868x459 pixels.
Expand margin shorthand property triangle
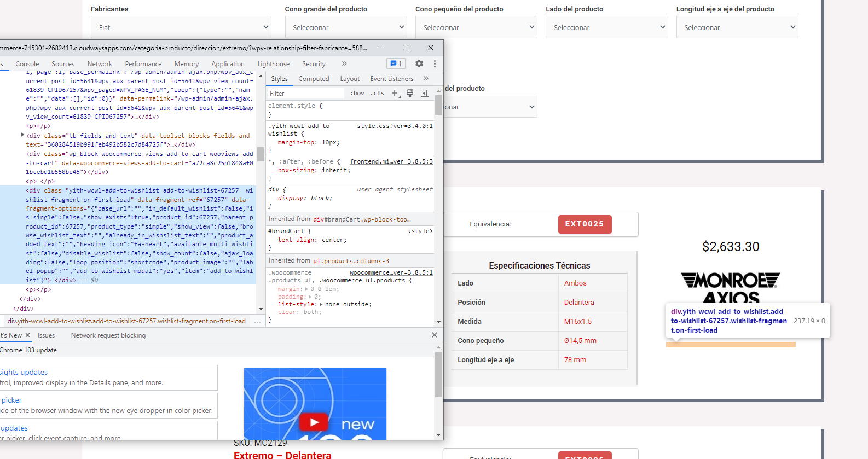click(306, 288)
